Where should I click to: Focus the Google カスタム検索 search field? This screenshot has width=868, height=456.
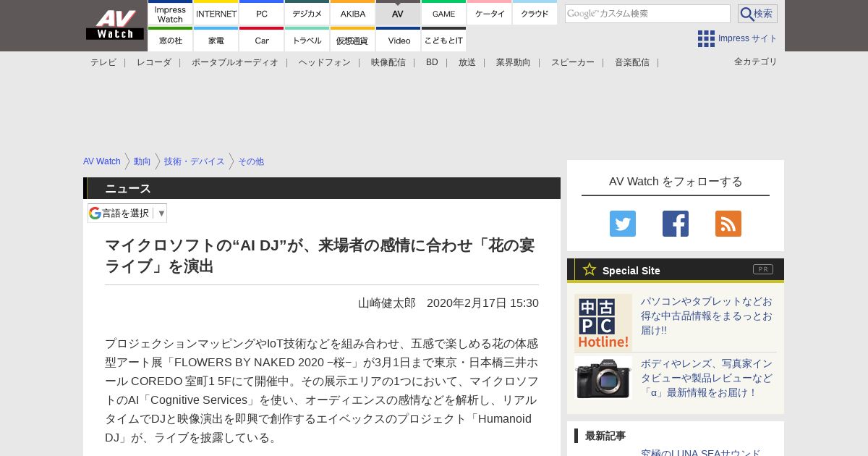tap(647, 14)
